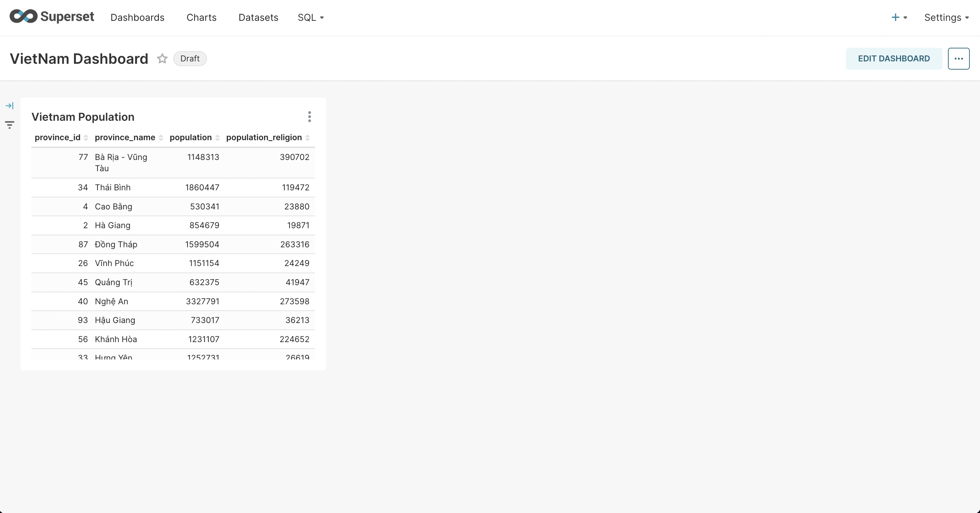This screenshot has height=513, width=980.
Task: Click the filter funnel icon
Action: [x=10, y=125]
